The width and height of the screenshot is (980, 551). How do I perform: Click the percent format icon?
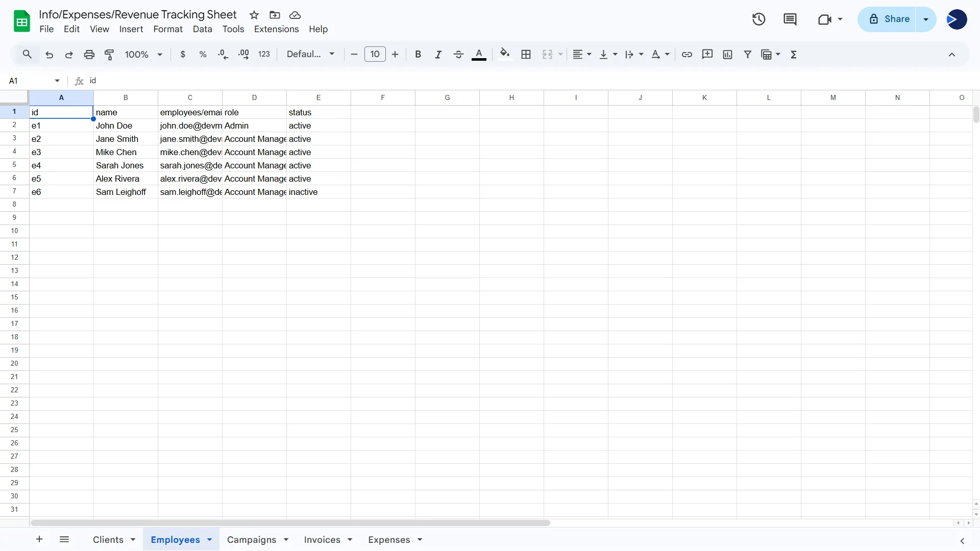click(203, 55)
